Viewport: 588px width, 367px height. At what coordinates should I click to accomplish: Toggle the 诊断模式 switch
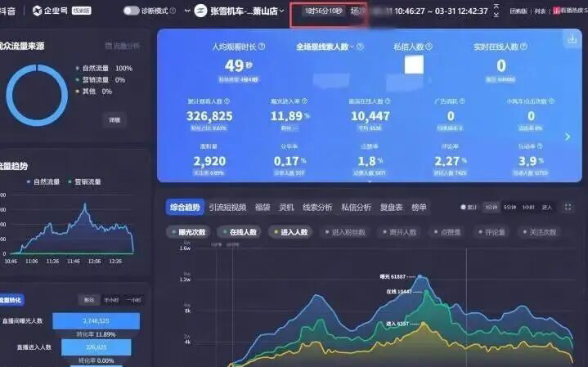pyautogui.click(x=131, y=11)
